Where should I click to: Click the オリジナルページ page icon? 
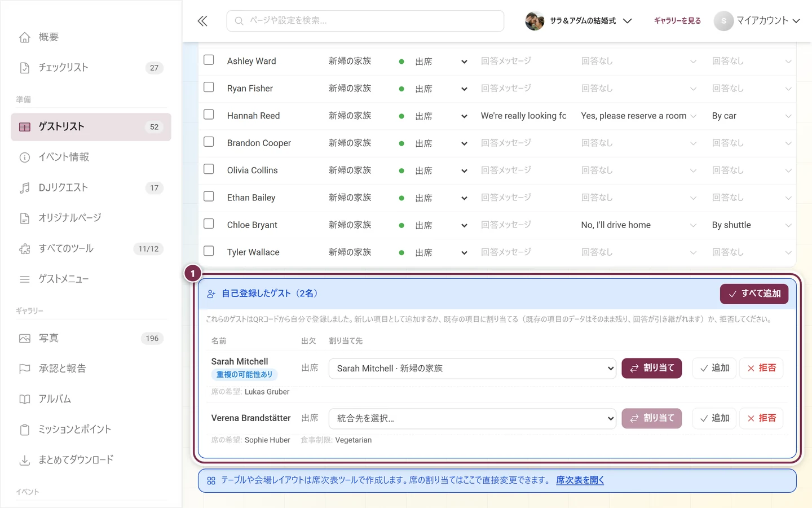[25, 218]
